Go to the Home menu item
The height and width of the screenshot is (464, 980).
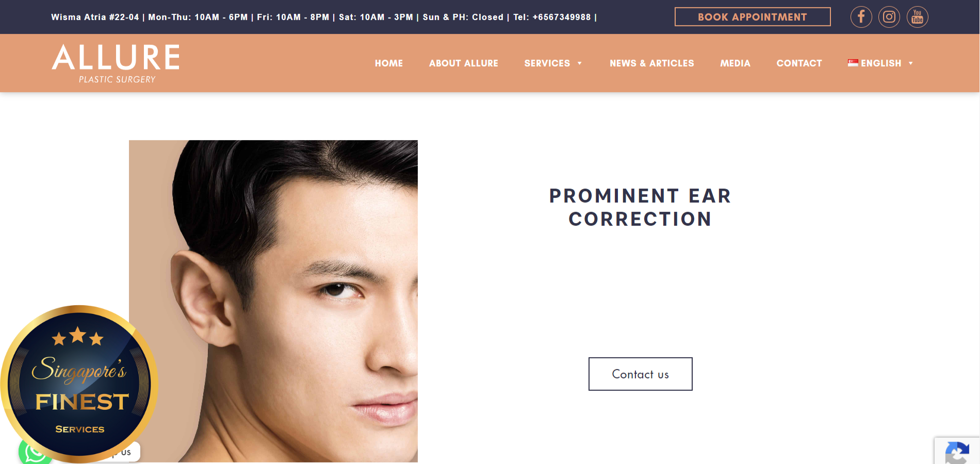click(389, 63)
